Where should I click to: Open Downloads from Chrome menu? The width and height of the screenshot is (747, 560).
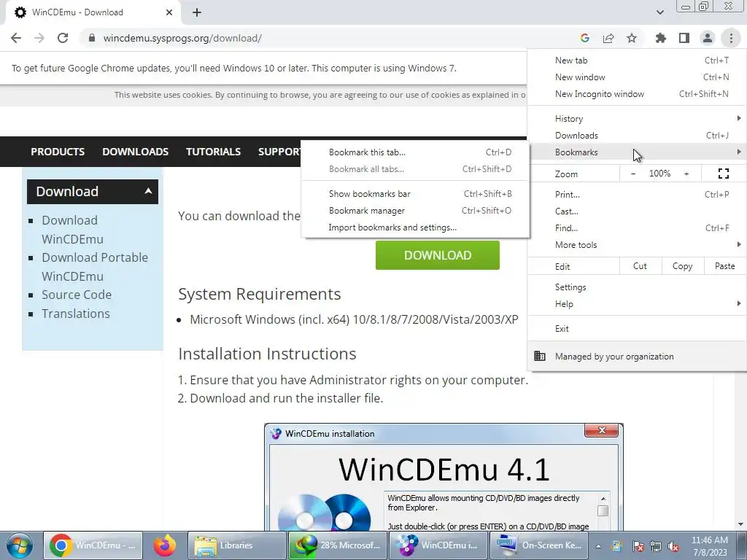click(637, 135)
